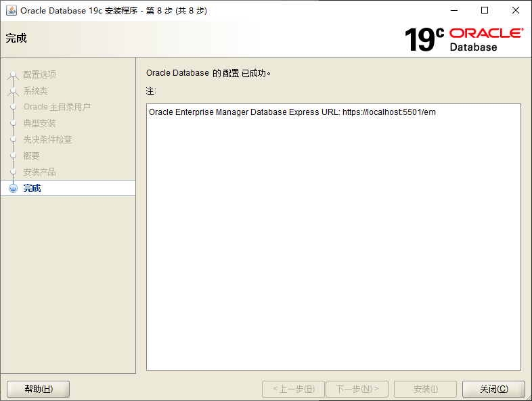Select the 完成 step in sidebar
532x401 pixels.
pos(68,188)
